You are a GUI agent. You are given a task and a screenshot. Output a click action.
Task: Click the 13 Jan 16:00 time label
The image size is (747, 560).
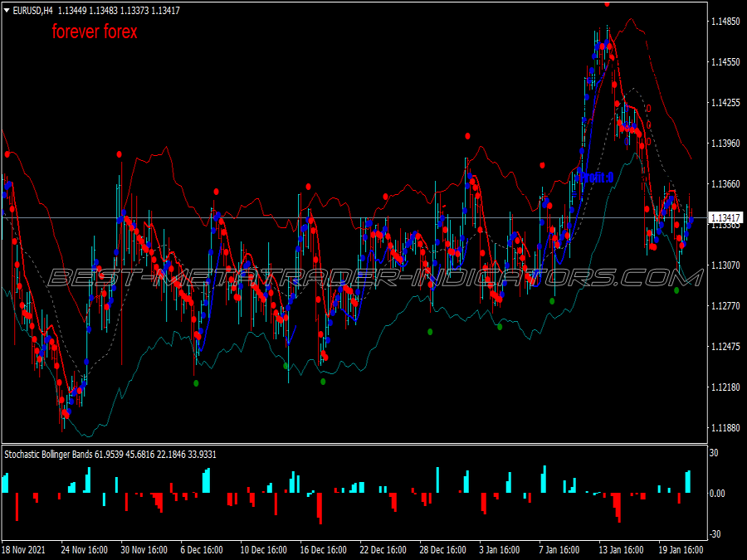[621, 549]
